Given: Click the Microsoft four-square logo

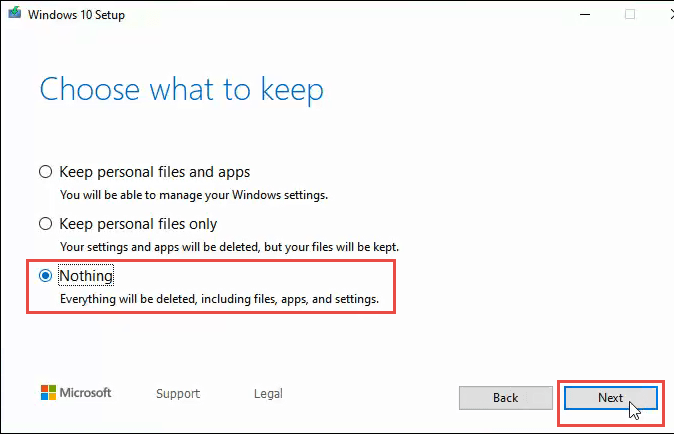Looking at the screenshot, I should [49, 393].
